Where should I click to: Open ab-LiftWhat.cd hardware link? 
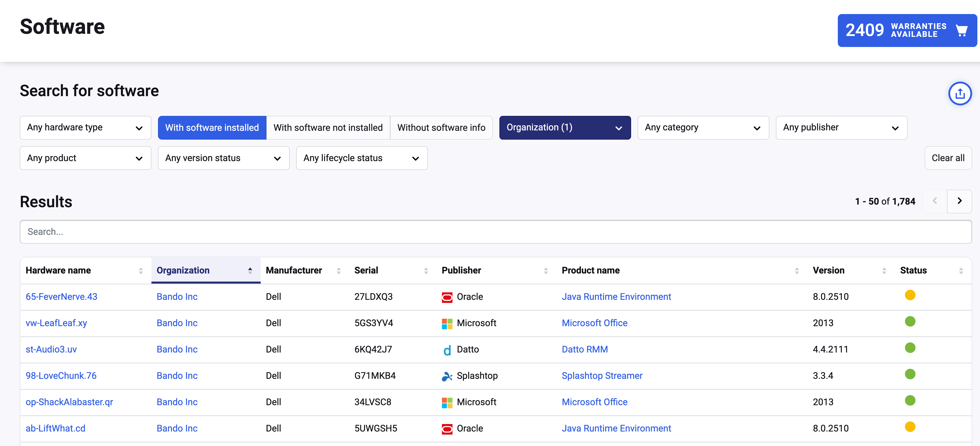click(55, 428)
